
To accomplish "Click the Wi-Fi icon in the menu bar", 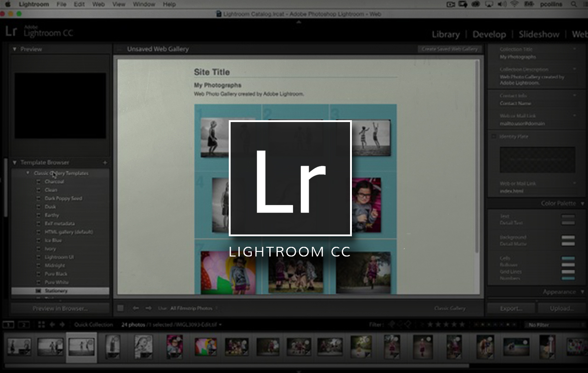I will [514, 5].
